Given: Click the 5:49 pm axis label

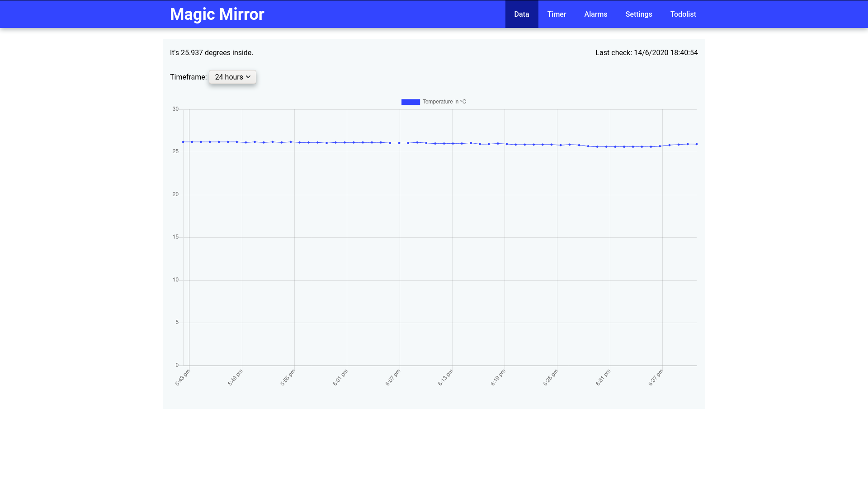Looking at the screenshot, I should coord(235,377).
